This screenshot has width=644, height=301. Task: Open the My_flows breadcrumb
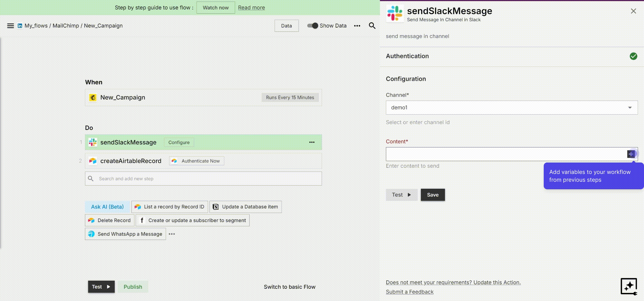tap(36, 26)
